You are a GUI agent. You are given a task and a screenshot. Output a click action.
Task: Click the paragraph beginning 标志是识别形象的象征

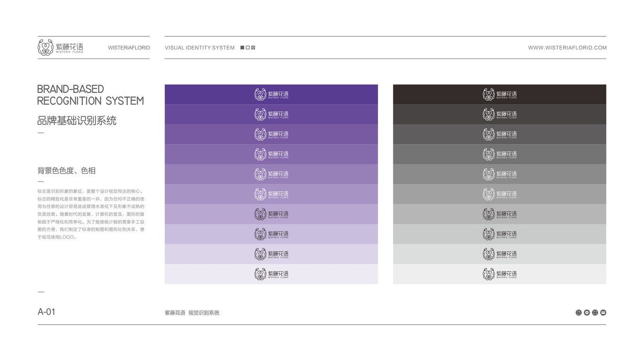click(91, 214)
